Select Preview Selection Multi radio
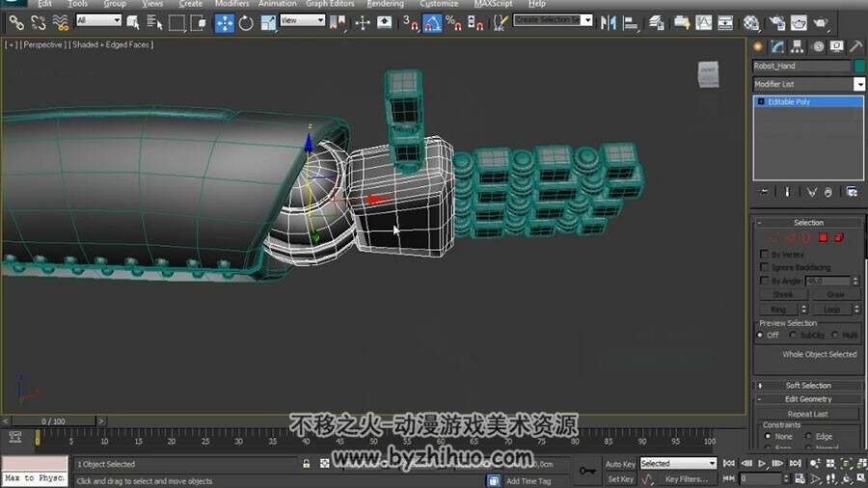Screen dimensions: 868x488 pyautogui.click(x=835, y=336)
